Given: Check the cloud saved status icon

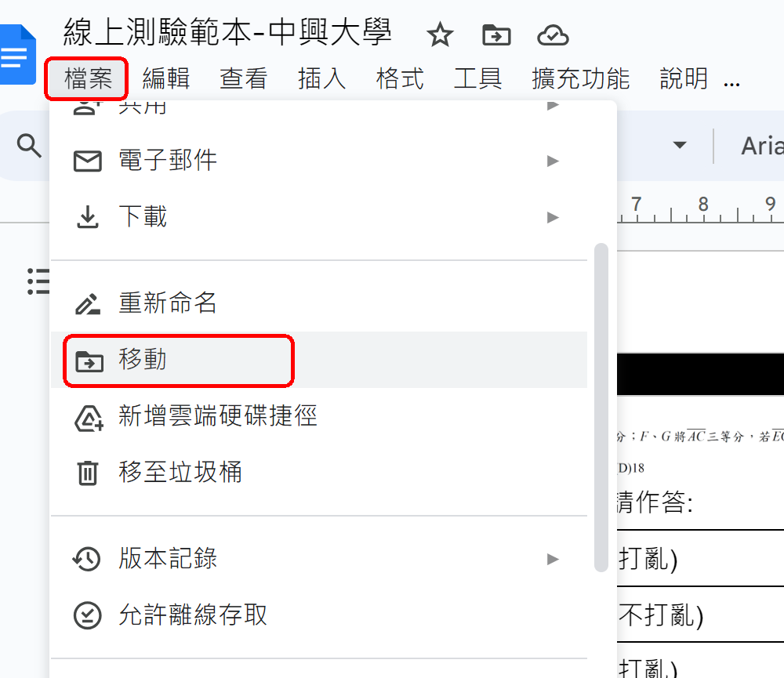Looking at the screenshot, I should [x=553, y=35].
